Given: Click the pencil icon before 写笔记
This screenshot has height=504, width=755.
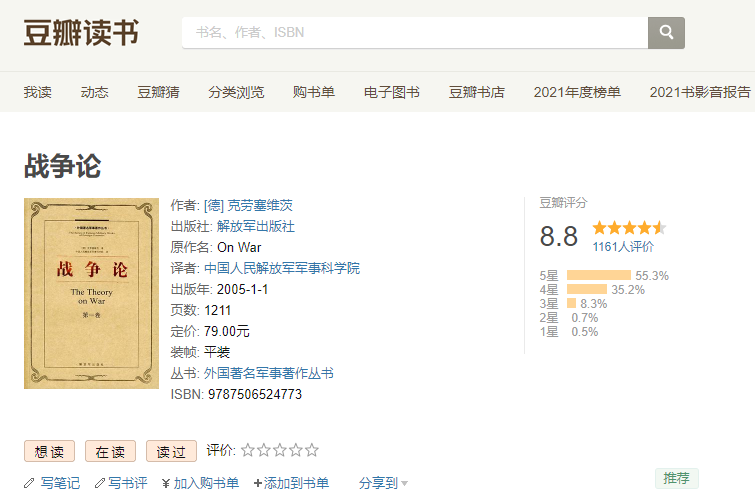Looking at the screenshot, I should 29,483.
